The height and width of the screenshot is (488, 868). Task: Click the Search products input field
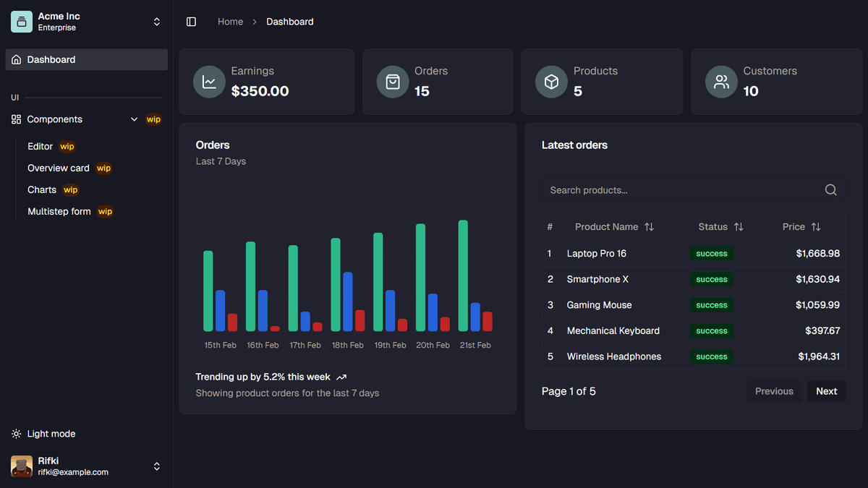[680, 190]
